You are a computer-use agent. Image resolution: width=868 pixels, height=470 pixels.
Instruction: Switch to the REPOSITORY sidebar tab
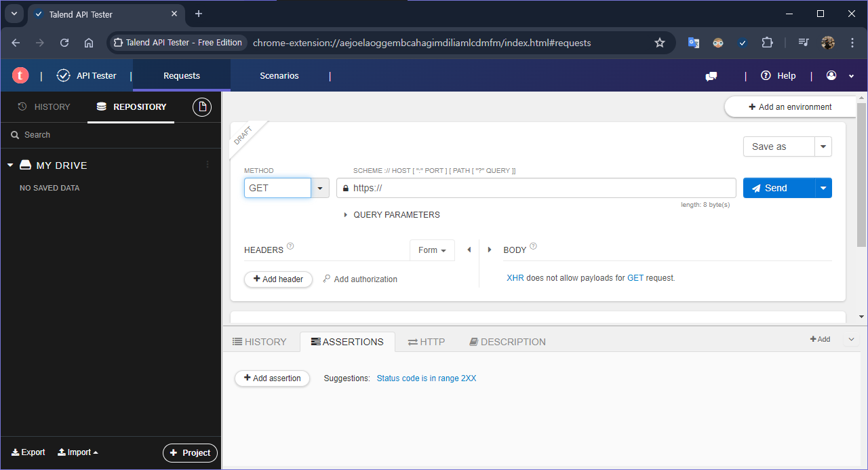coord(132,107)
